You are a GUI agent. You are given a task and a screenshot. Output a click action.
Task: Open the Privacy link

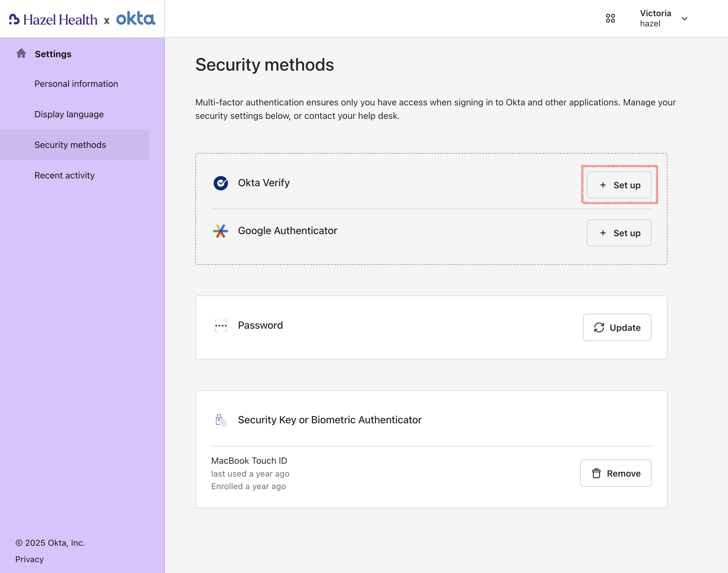click(30, 559)
